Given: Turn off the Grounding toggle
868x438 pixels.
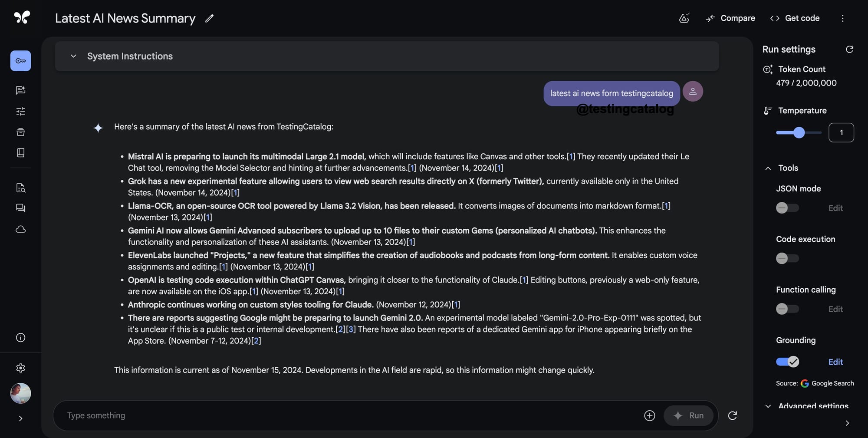Looking at the screenshot, I should click(x=787, y=362).
